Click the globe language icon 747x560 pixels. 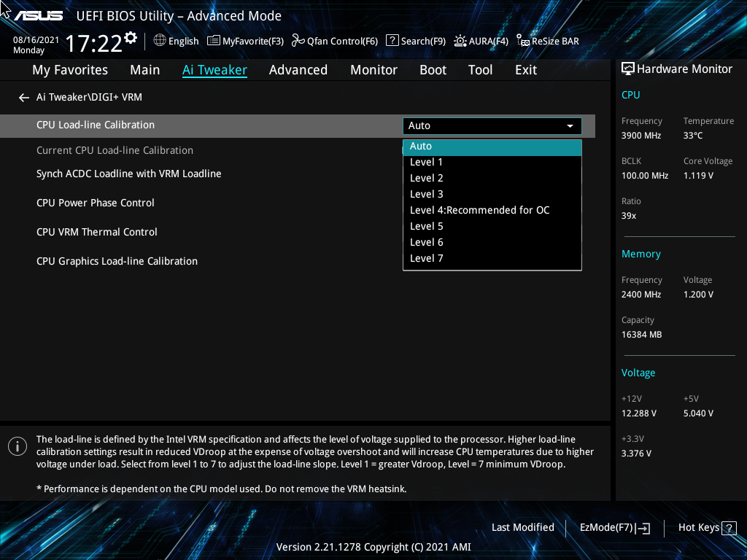[160, 41]
